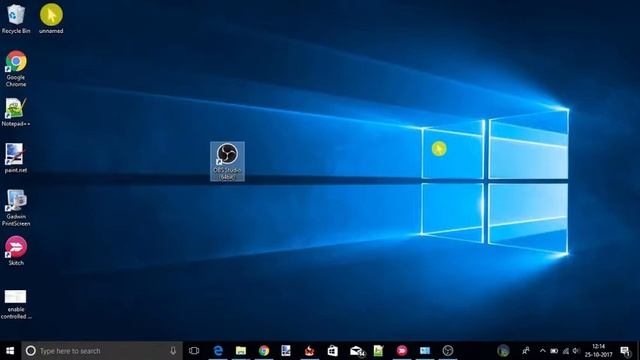Open the People icon in the taskbar

(526, 351)
